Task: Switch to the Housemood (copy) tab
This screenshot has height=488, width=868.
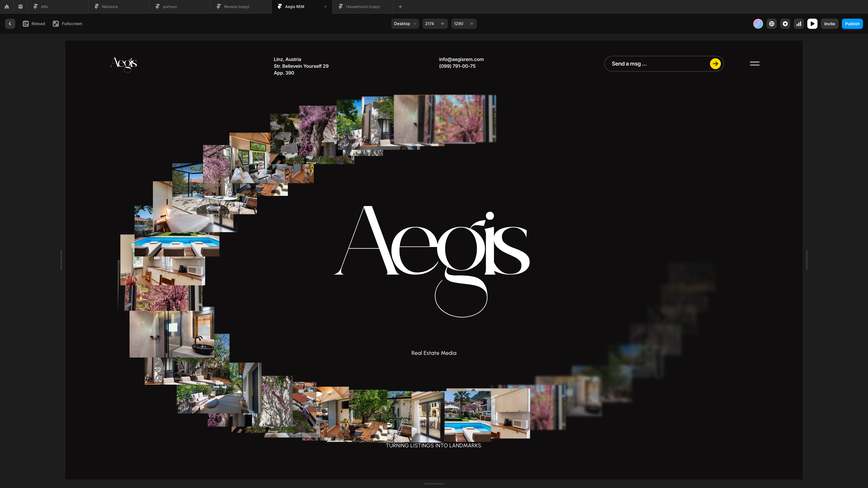Action: click(x=362, y=6)
